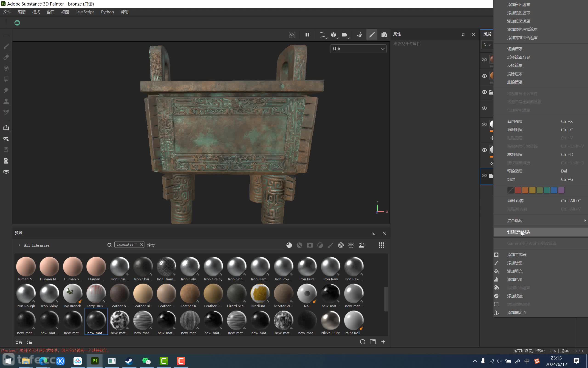The image size is (588, 368).
Task: Pause the viewport rendering
Action: pos(307,35)
